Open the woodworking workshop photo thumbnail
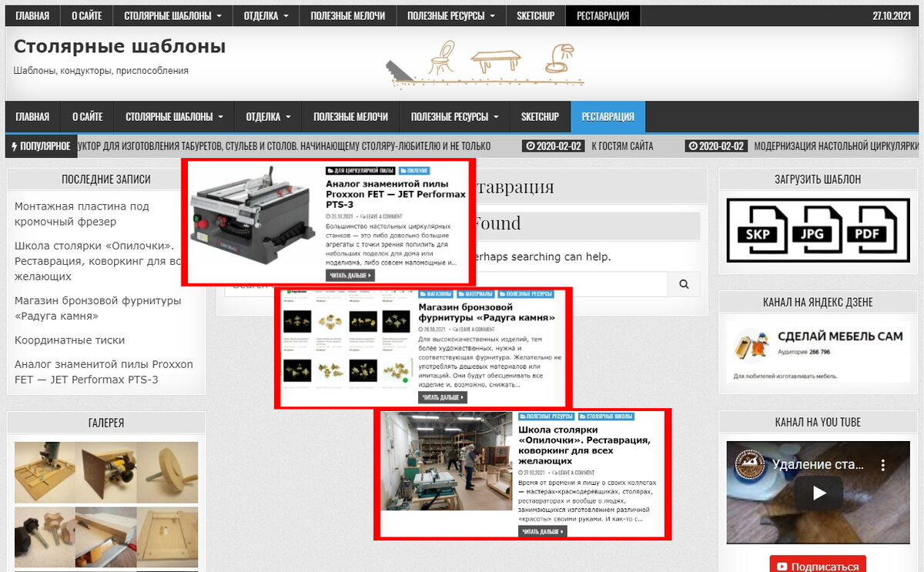Screen dimensions: 924x572 (x=447, y=460)
